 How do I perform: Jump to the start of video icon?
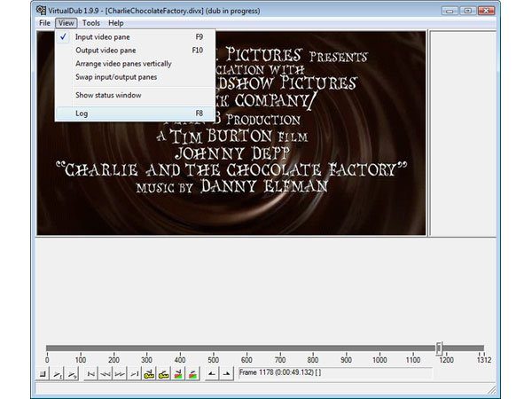coord(90,373)
